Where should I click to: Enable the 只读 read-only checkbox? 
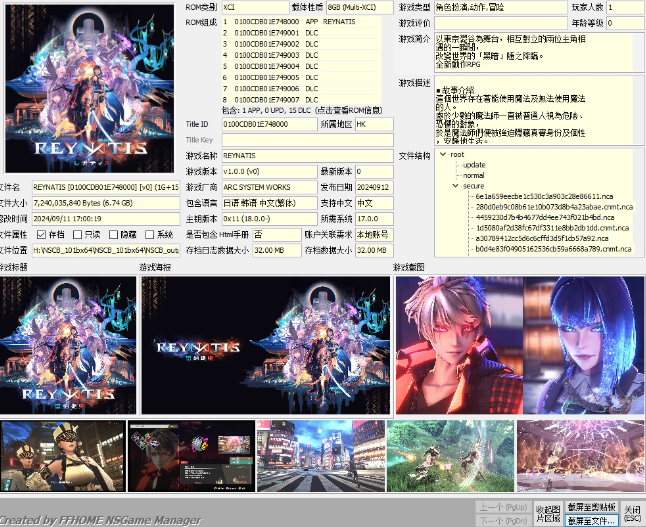[x=77, y=234]
